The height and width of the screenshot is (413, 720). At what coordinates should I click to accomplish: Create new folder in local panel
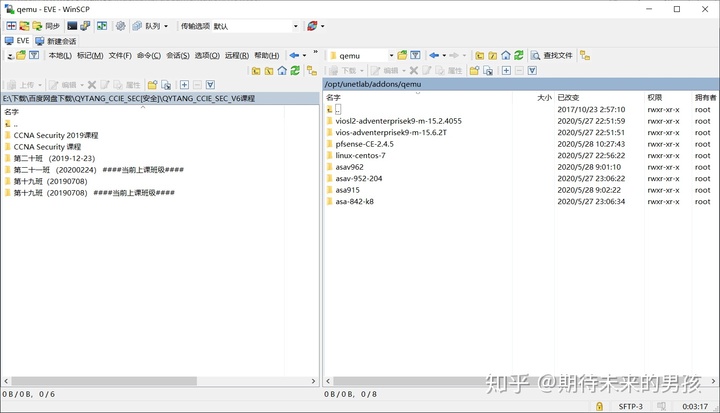point(152,85)
